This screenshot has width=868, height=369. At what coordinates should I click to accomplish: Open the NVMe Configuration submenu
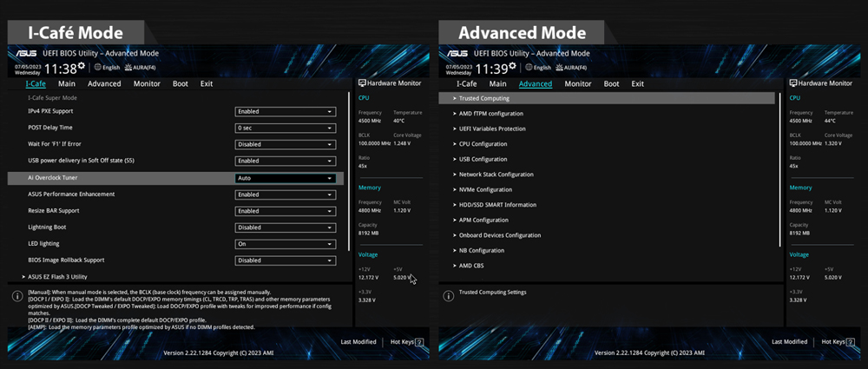[x=485, y=189]
